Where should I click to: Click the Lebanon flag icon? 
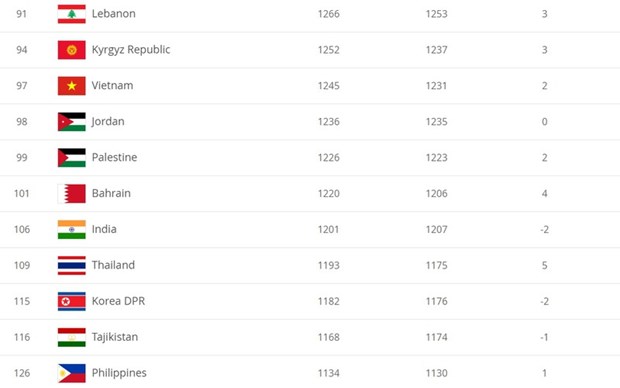point(72,14)
